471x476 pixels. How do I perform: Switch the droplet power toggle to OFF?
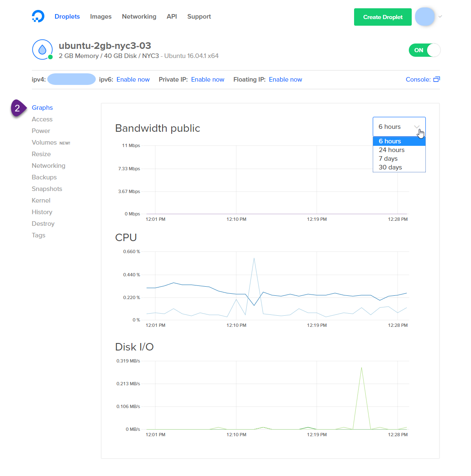click(425, 50)
